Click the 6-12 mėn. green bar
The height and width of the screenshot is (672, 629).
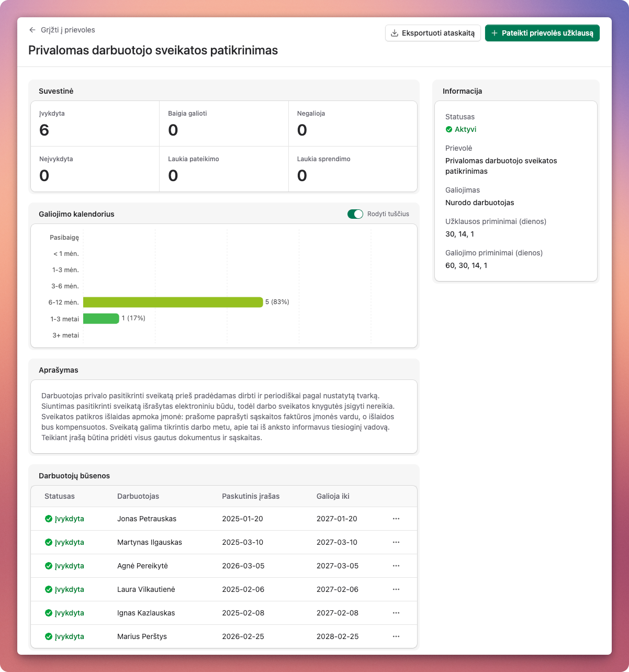click(173, 302)
